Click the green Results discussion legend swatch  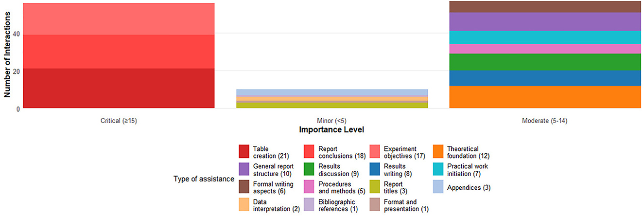pyautogui.click(x=310, y=169)
